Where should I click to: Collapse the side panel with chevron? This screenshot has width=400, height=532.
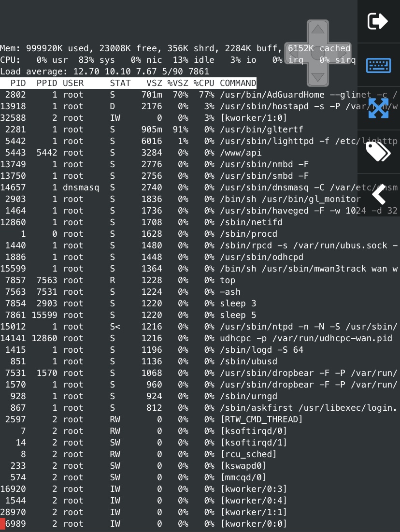pyautogui.click(x=378, y=195)
